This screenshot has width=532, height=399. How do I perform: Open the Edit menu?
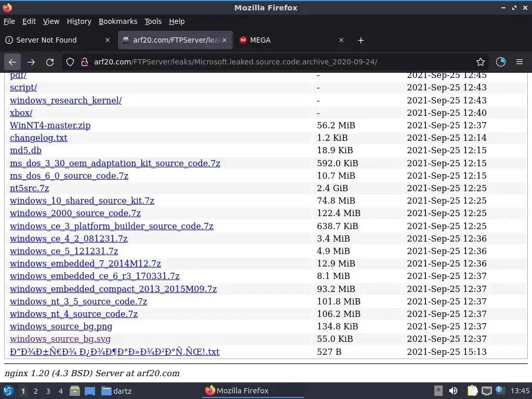[29, 21]
